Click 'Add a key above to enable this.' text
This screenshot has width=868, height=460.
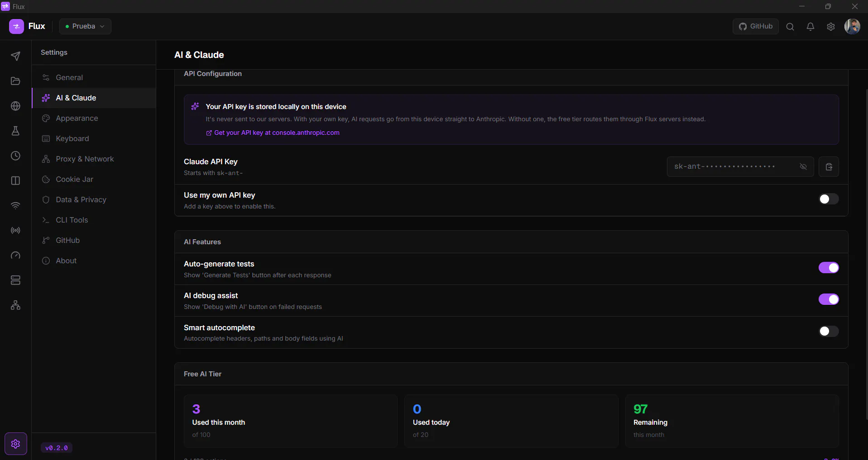(x=230, y=206)
